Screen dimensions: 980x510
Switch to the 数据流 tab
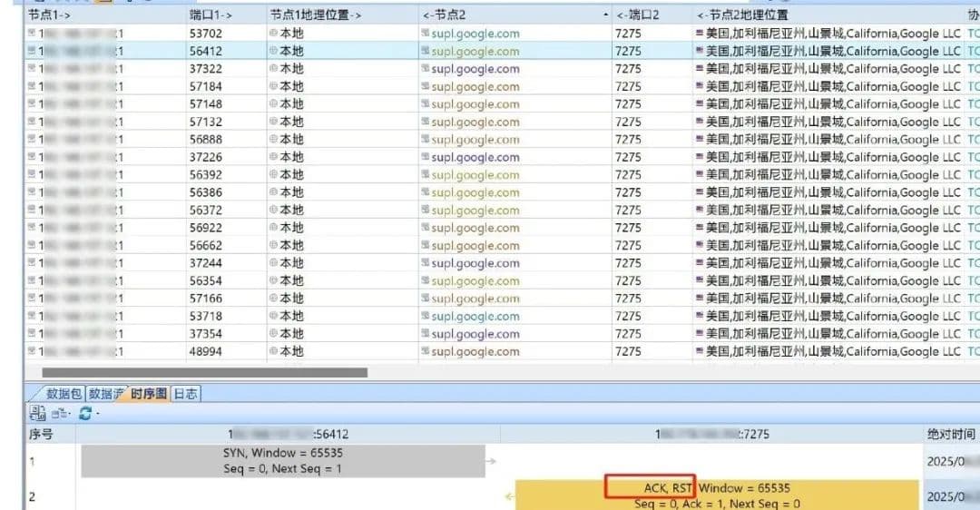105,393
